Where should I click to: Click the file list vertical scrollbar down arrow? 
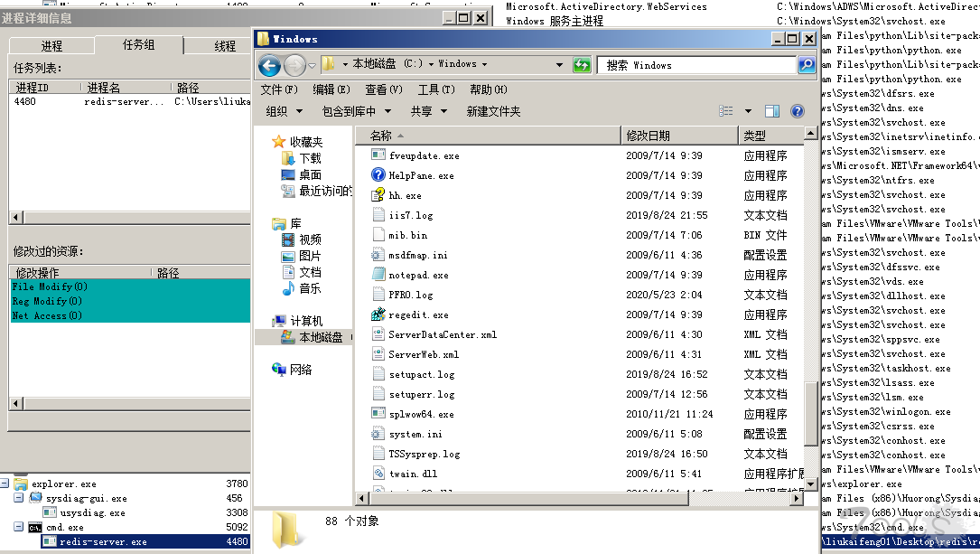click(x=810, y=484)
